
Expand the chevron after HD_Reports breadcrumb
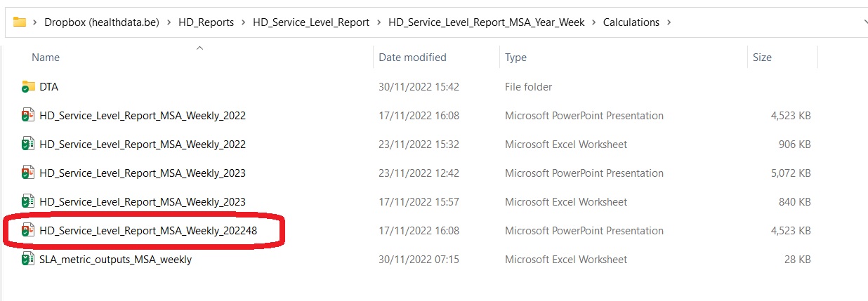point(243,22)
